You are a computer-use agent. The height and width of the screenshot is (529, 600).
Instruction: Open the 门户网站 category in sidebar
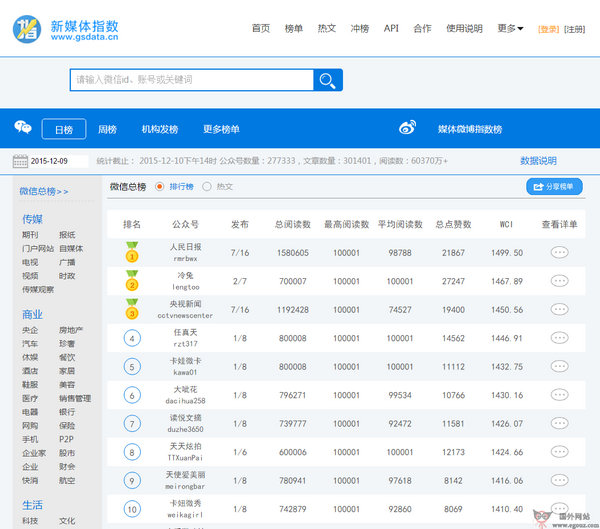[x=38, y=248]
